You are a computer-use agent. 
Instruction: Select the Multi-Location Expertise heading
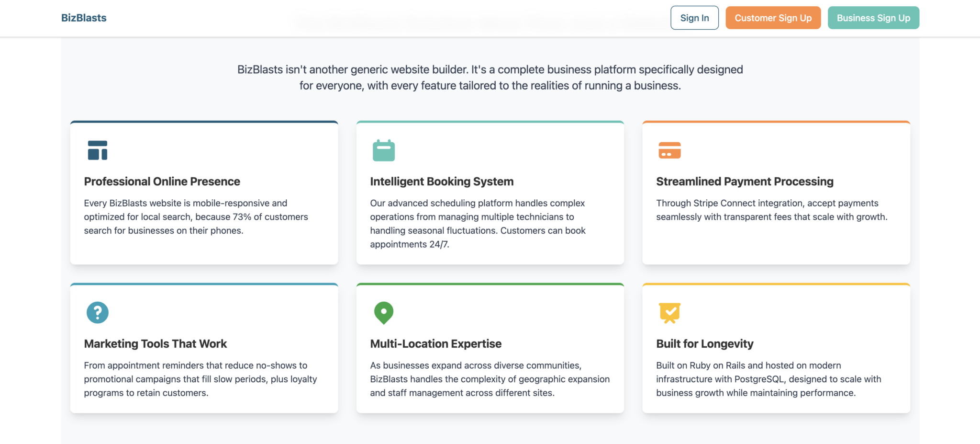pos(435,344)
